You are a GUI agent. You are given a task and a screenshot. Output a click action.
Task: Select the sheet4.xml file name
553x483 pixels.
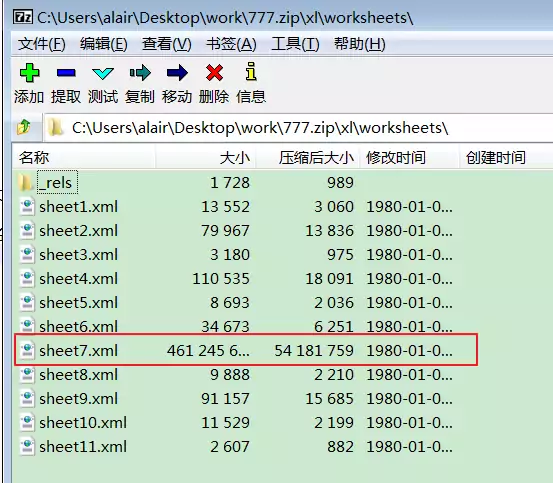click(x=78, y=279)
